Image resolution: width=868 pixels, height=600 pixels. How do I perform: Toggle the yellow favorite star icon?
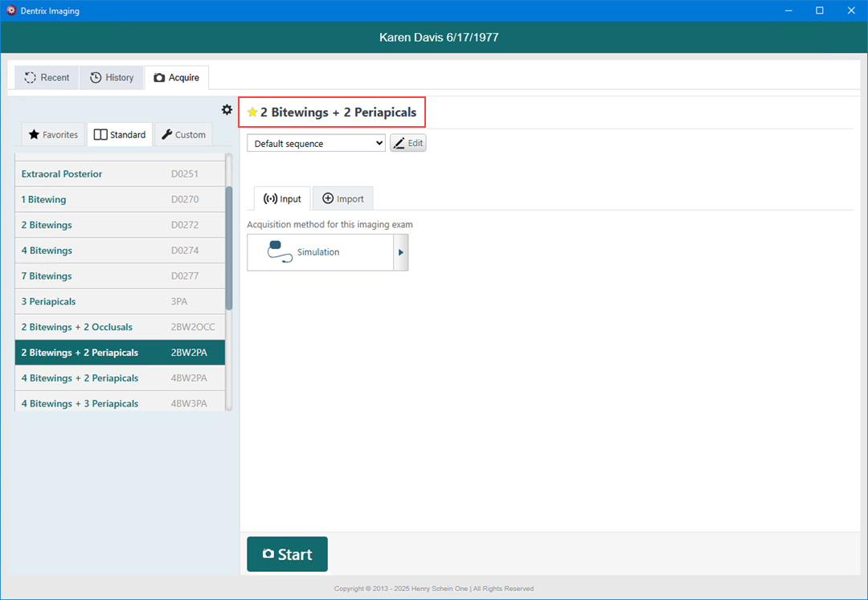pyautogui.click(x=252, y=112)
